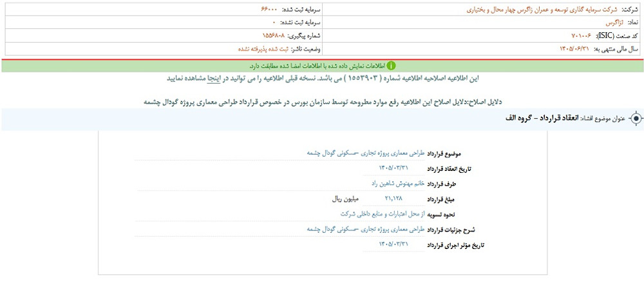Select the correction reasons line starting with 'دلایل اصلاح'
This screenshot has height=289, width=644.
tap(323, 102)
